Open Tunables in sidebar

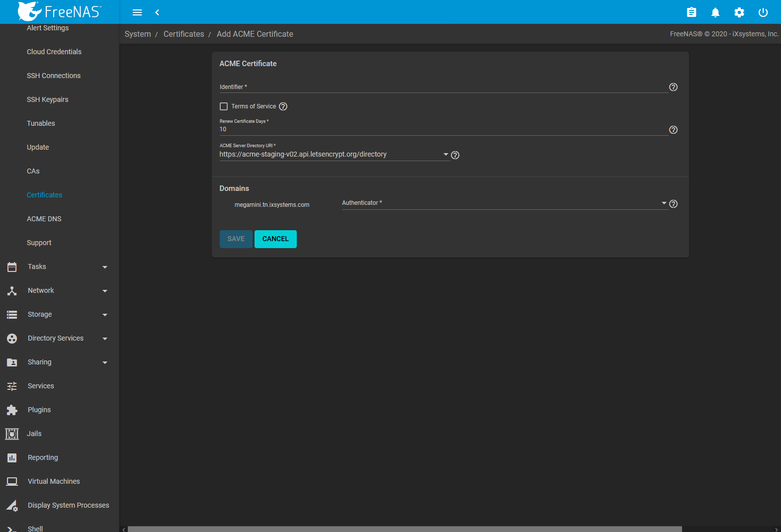[x=41, y=123]
